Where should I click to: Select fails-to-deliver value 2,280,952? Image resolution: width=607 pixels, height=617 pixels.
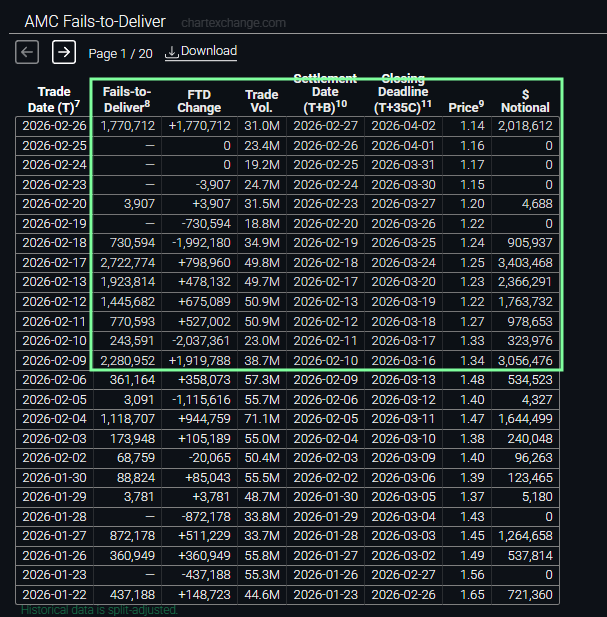(127, 360)
